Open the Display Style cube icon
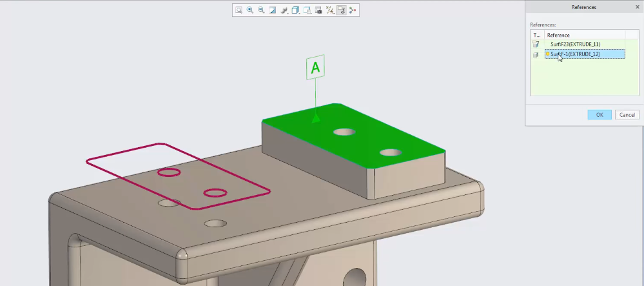This screenshot has width=644, height=286. point(295,10)
